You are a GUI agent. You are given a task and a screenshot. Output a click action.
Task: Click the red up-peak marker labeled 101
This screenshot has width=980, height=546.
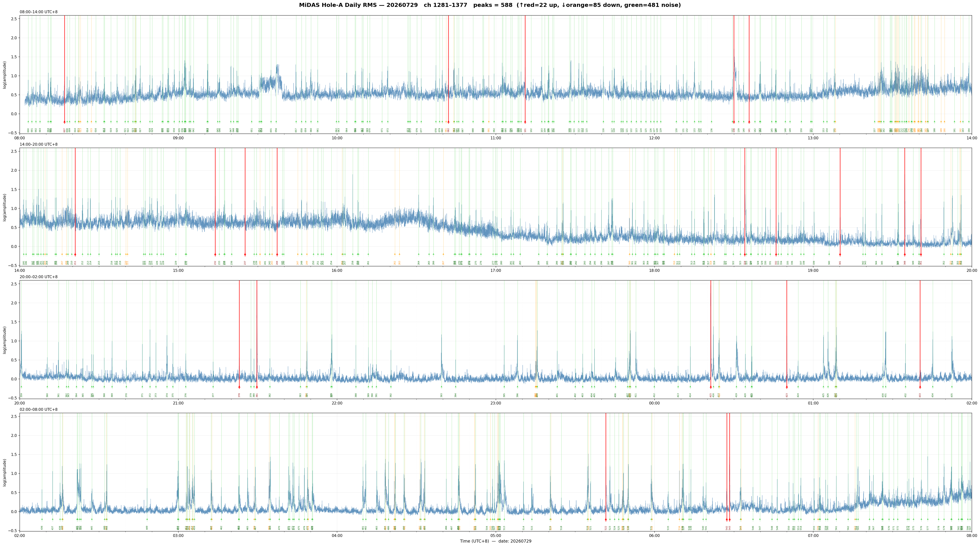click(x=525, y=122)
